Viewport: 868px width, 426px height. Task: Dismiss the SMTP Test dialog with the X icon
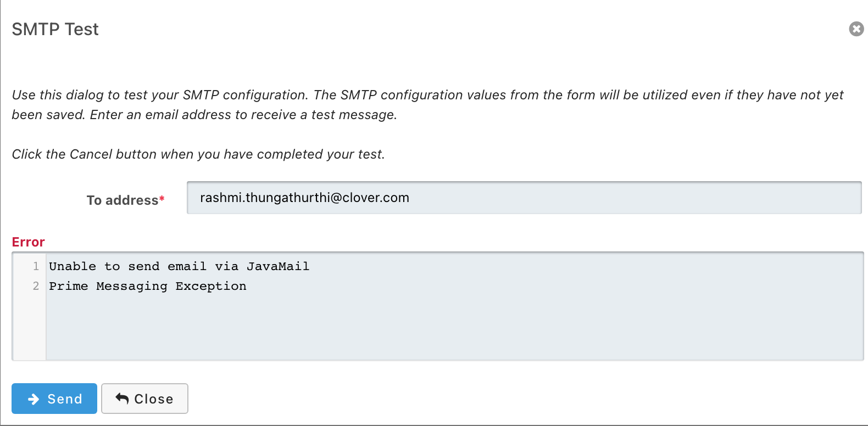(856, 29)
